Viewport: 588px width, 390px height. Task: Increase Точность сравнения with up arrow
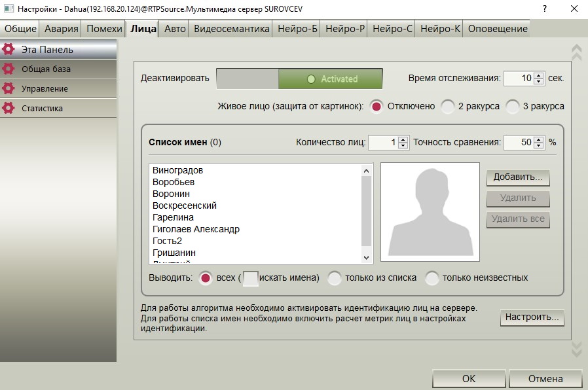[x=538, y=139]
